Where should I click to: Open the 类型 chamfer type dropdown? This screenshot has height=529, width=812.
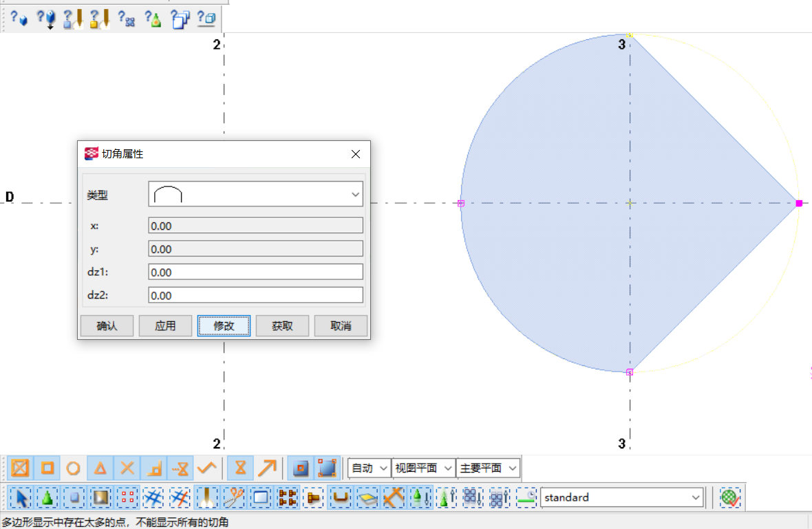[x=256, y=194]
